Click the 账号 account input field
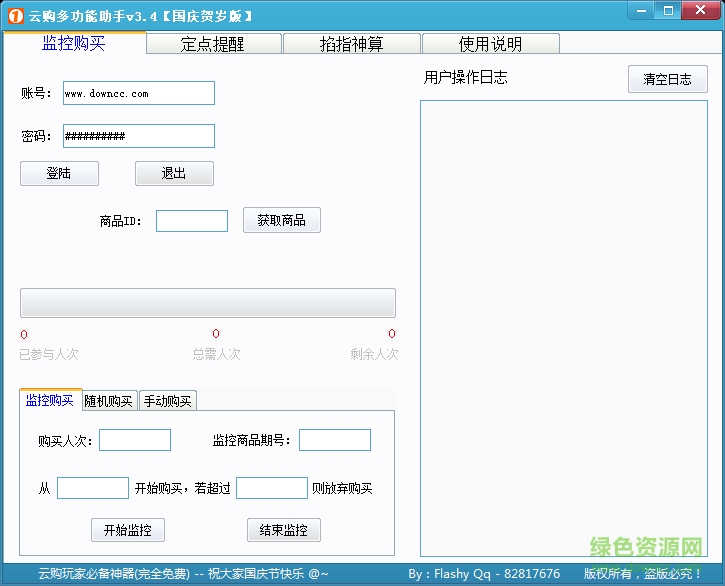The height and width of the screenshot is (586, 725). click(139, 93)
